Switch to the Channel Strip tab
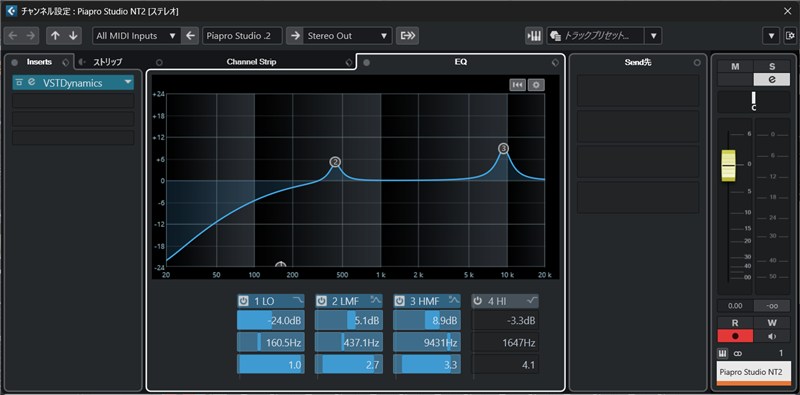The image size is (800, 395). 252,62
